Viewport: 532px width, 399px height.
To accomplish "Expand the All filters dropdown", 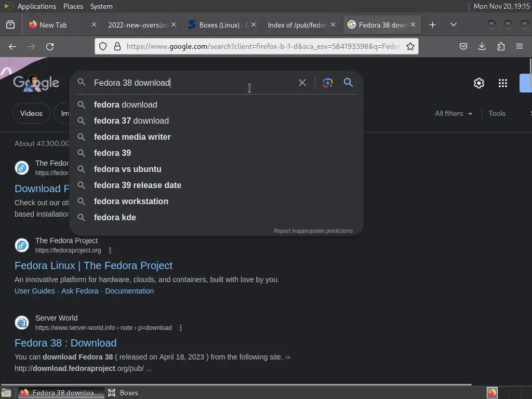I will (x=453, y=113).
